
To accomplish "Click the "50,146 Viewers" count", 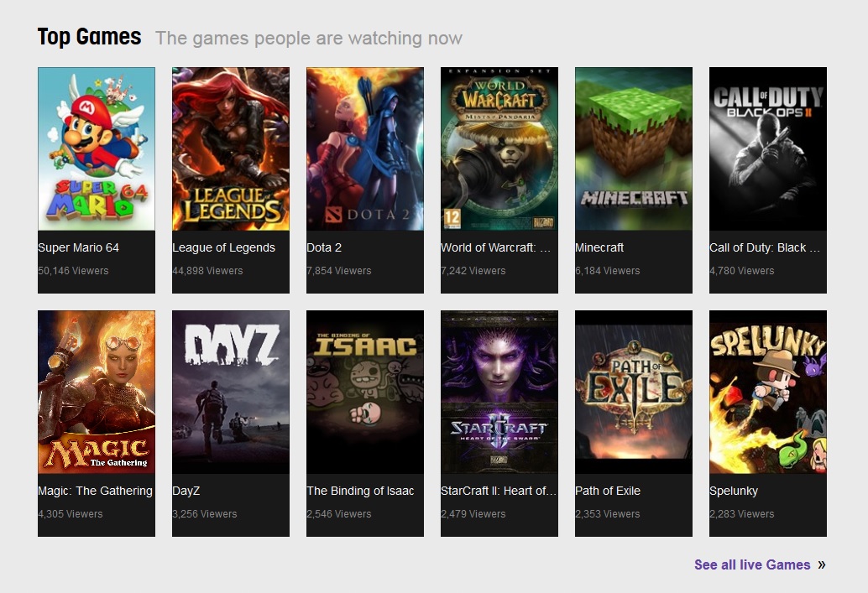I will [x=73, y=271].
